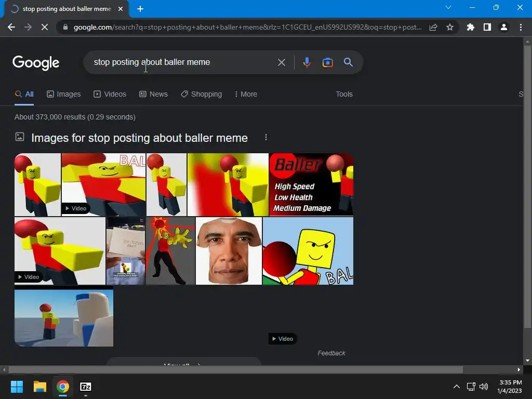Open the Baller High Speed image
The height and width of the screenshot is (399, 532).
pos(311,184)
